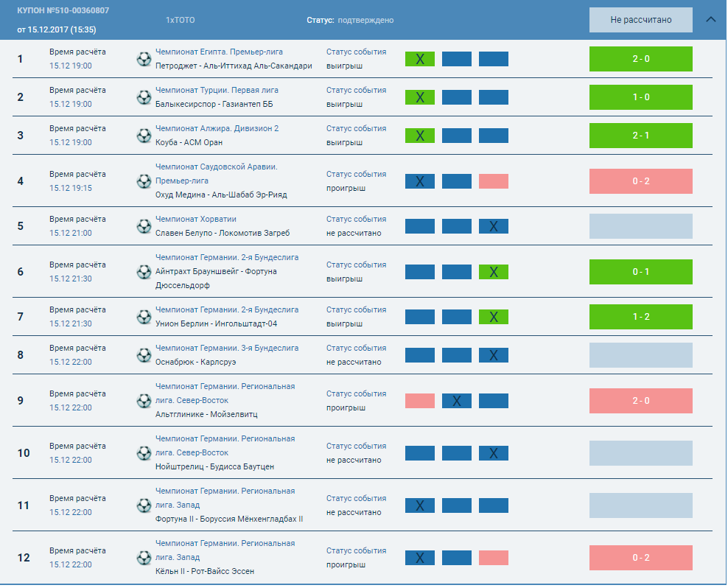728x588 pixels.
Task: Click soccer ball icon for Унион Берлин match
Action: [x=144, y=317]
